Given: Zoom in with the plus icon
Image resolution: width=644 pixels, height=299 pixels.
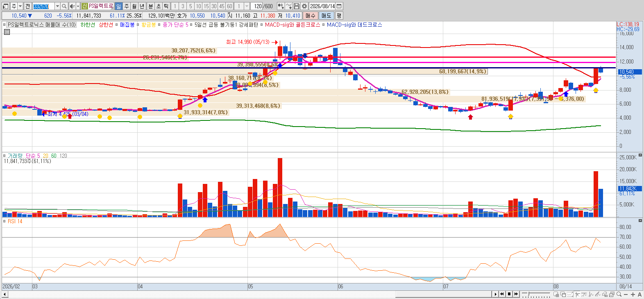Looking at the screenshot, I should click(633, 294).
